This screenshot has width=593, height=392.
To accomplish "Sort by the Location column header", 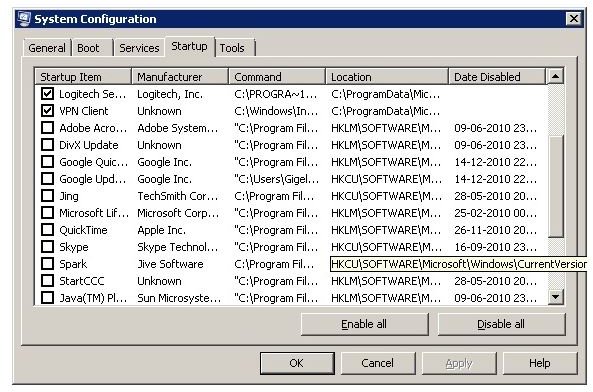I will [387, 77].
